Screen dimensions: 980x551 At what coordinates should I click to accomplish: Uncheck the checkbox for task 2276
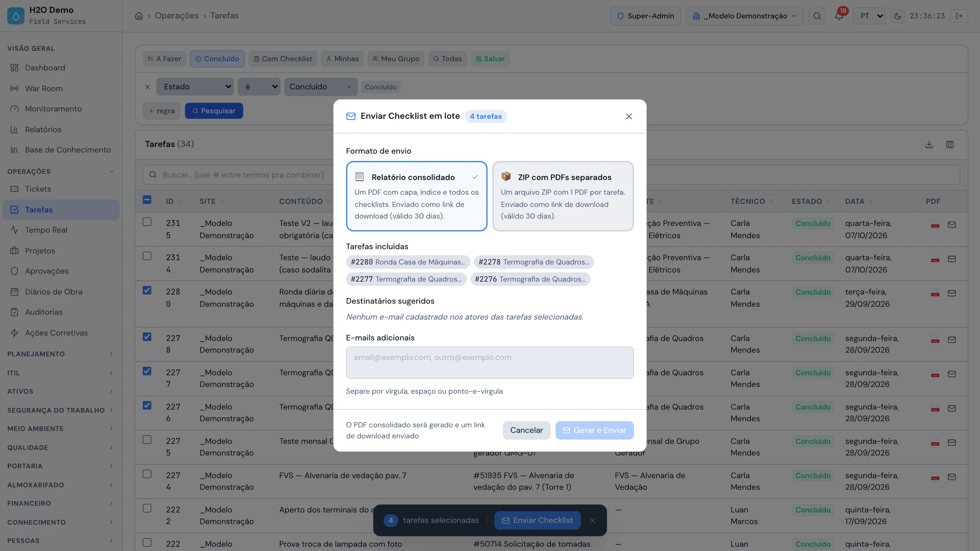tap(147, 405)
